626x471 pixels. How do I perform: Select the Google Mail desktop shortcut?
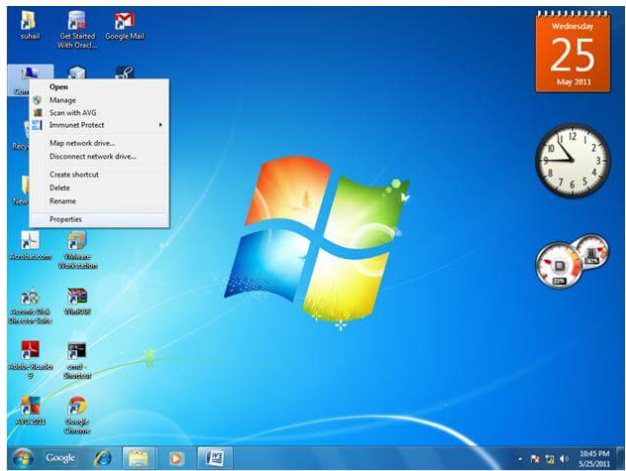125,26
